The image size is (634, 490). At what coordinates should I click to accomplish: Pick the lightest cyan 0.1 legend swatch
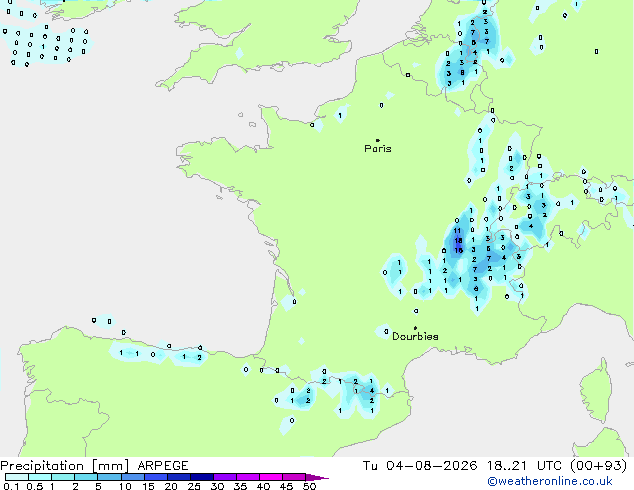point(17,477)
